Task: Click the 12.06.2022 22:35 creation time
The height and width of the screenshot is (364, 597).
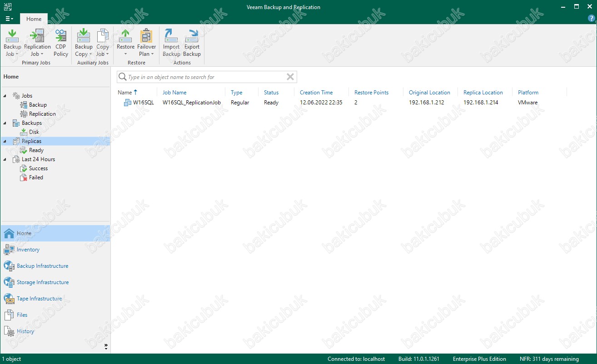Action: click(321, 103)
